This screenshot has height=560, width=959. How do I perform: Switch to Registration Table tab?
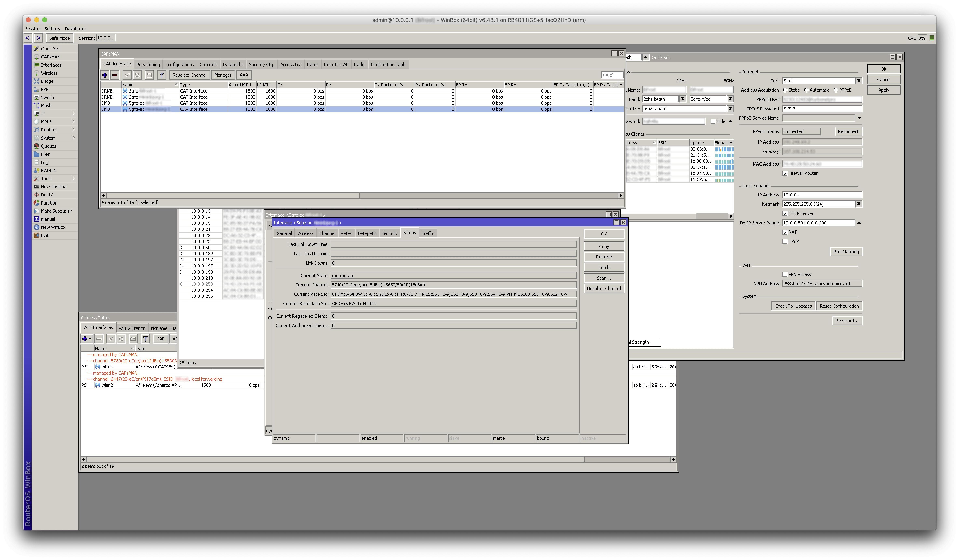(x=388, y=64)
